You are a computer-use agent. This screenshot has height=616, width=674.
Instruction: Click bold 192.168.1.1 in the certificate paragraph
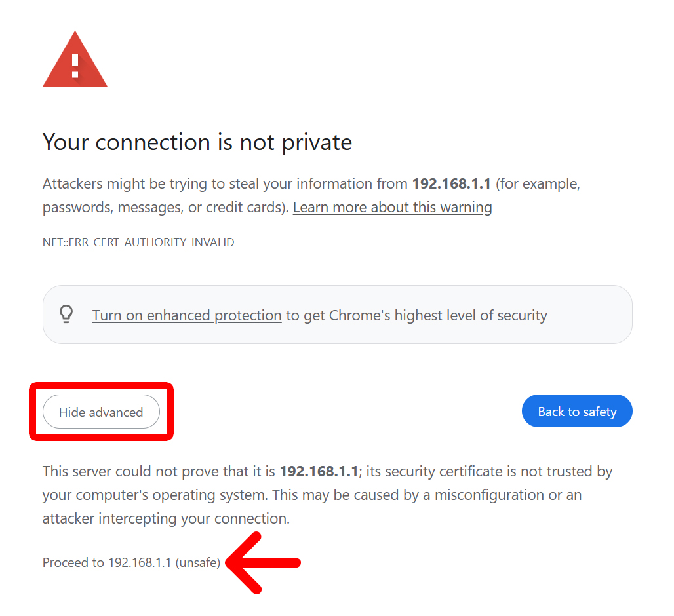point(319,471)
